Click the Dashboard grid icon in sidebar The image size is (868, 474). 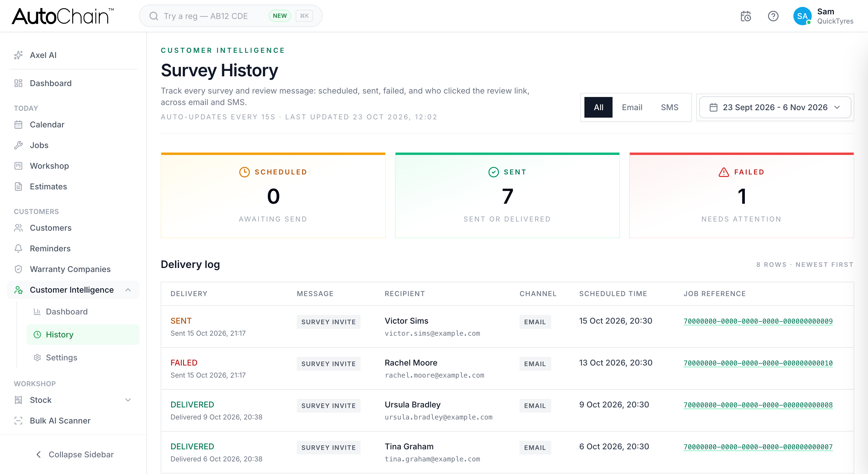pyautogui.click(x=19, y=83)
